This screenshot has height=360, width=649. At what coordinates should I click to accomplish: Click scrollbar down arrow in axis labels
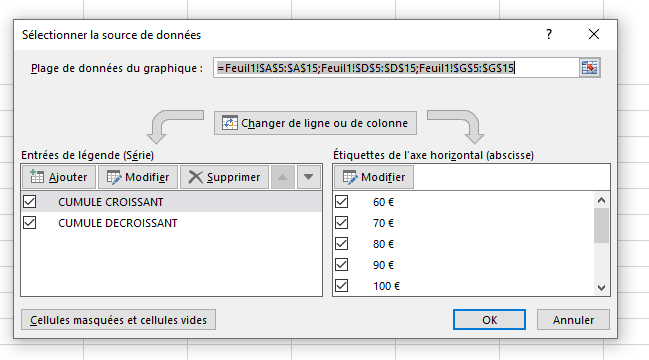(601, 288)
